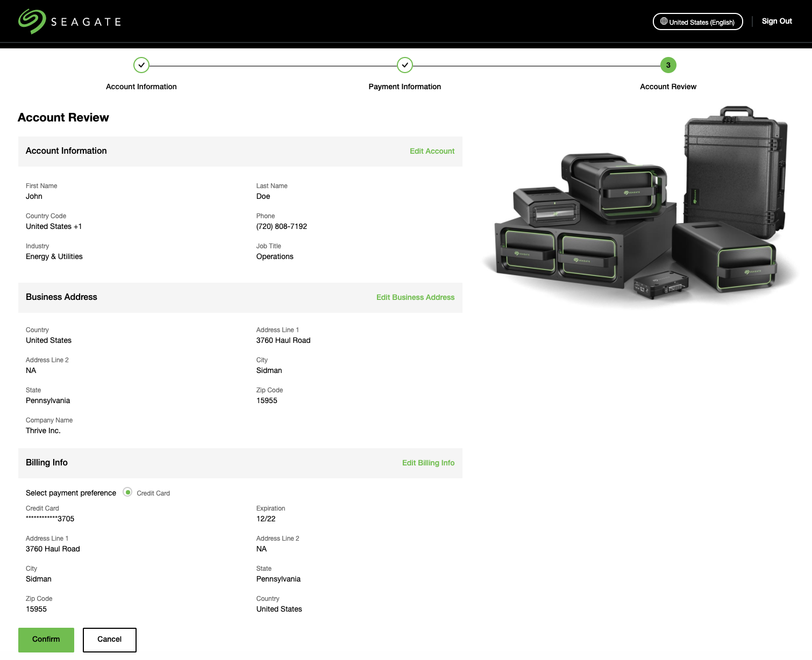Click billing state value Pennsylvania
The width and height of the screenshot is (812, 660).
pyautogui.click(x=279, y=579)
